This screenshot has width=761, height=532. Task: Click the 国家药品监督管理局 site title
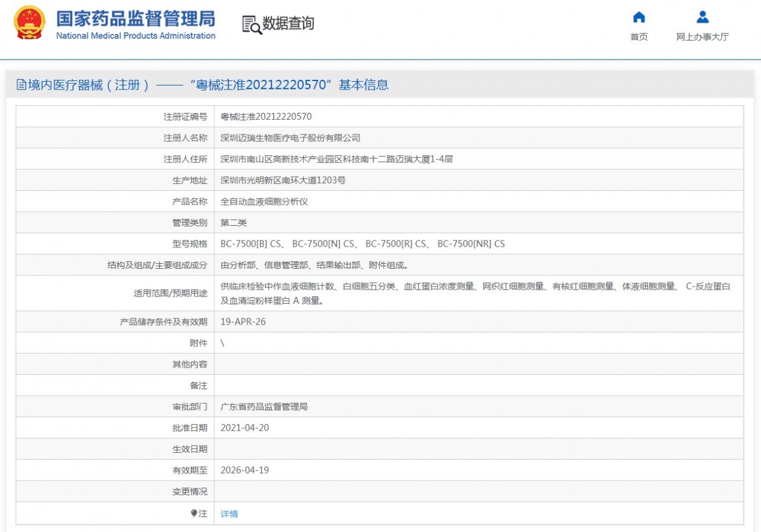pos(135,18)
